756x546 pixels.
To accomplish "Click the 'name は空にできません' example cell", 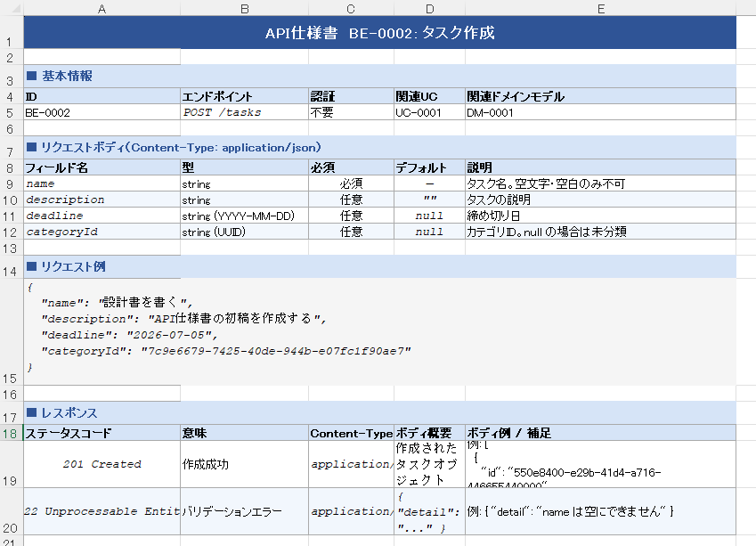I will [601, 511].
